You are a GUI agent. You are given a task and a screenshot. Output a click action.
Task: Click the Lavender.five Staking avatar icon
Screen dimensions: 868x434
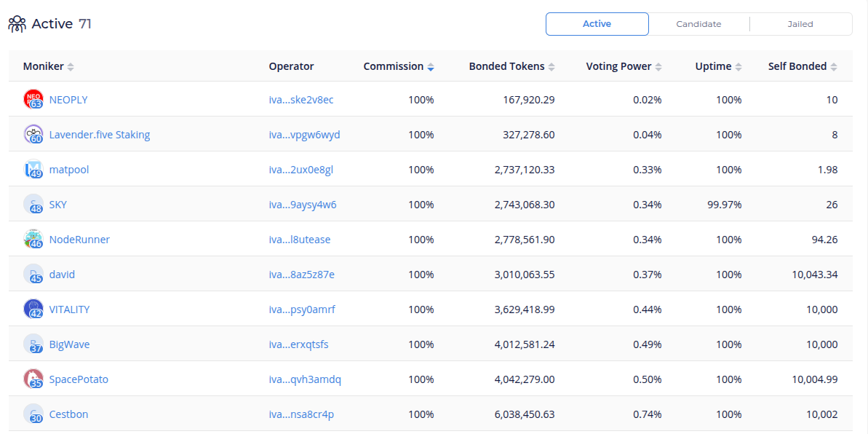33,135
